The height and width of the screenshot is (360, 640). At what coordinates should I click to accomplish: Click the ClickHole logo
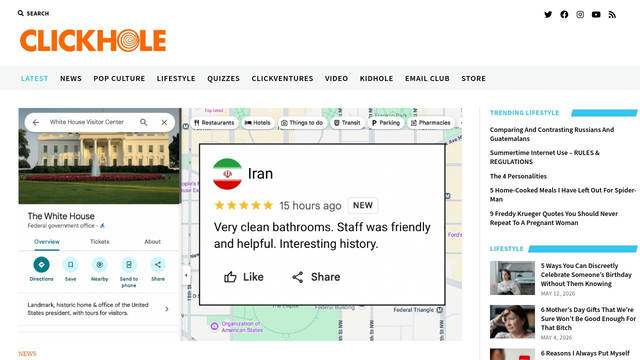click(93, 40)
